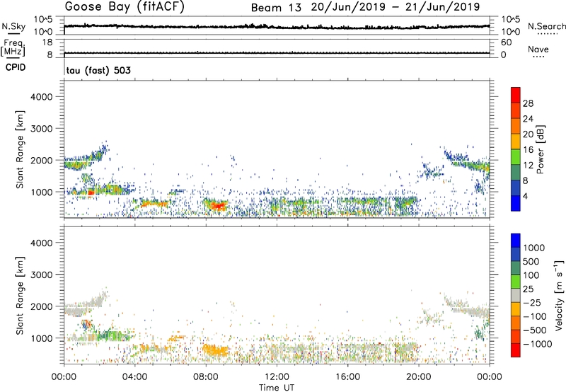Image resolution: width=566 pixels, height=392 pixels.
Task: Click the "3000" tick in the velocity panel
Action: click(x=42, y=275)
